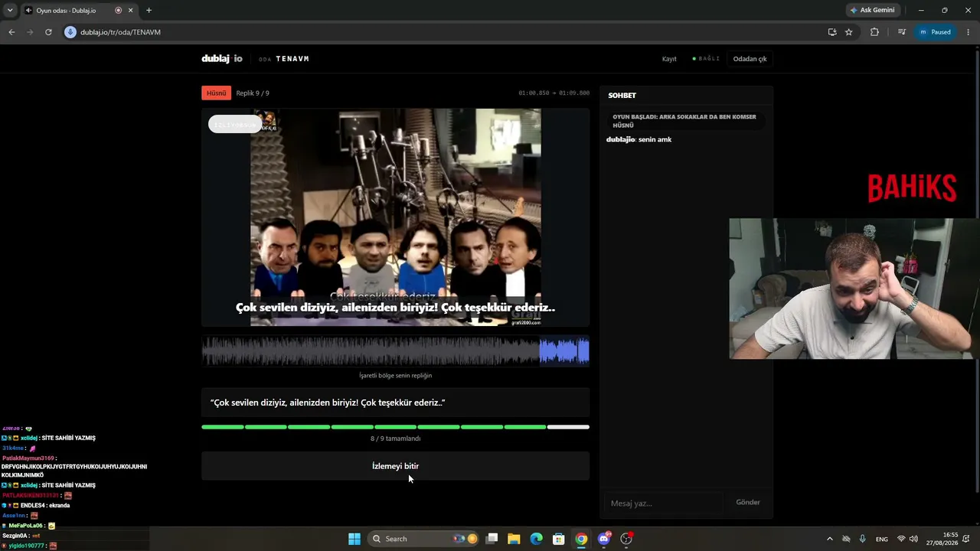Click the 8 / 9 tamamlandı label

tap(395, 439)
